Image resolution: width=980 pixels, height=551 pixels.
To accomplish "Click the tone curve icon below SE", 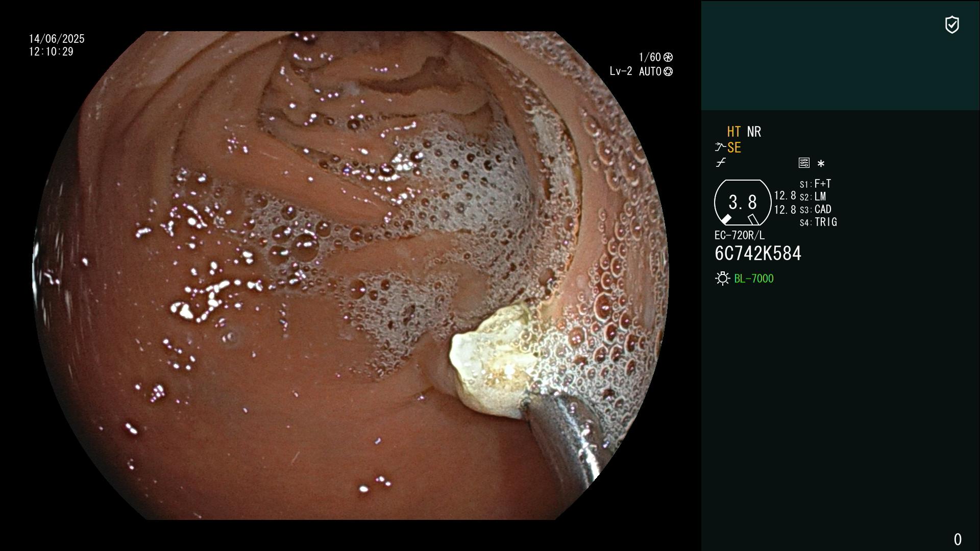I will (x=721, y=163).
